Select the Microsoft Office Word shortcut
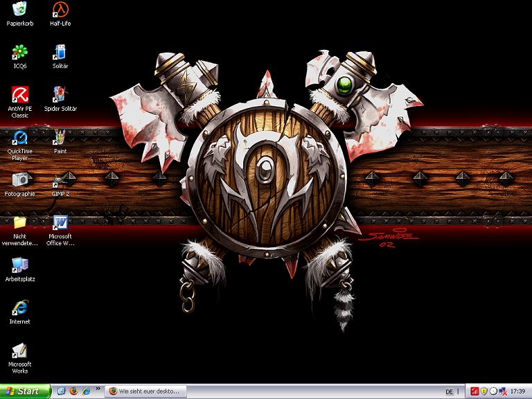 (60, 231)
